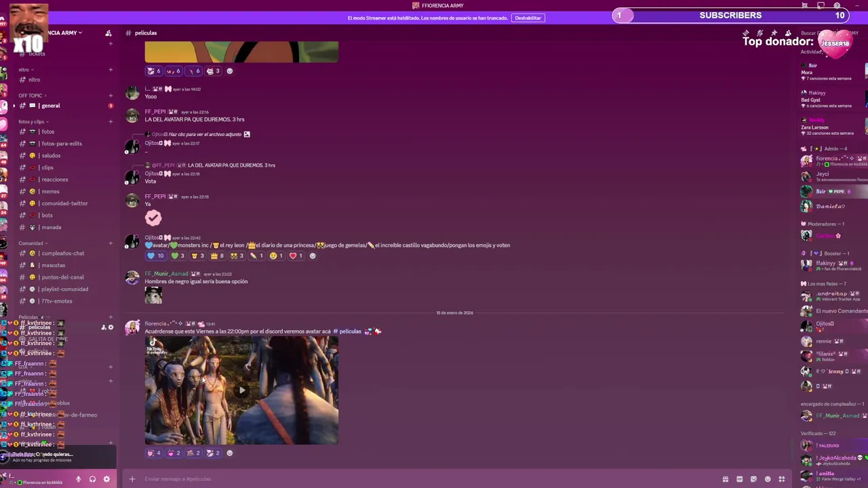
Task: Play the Avatar video attachment
Action: tap(241, 390)
